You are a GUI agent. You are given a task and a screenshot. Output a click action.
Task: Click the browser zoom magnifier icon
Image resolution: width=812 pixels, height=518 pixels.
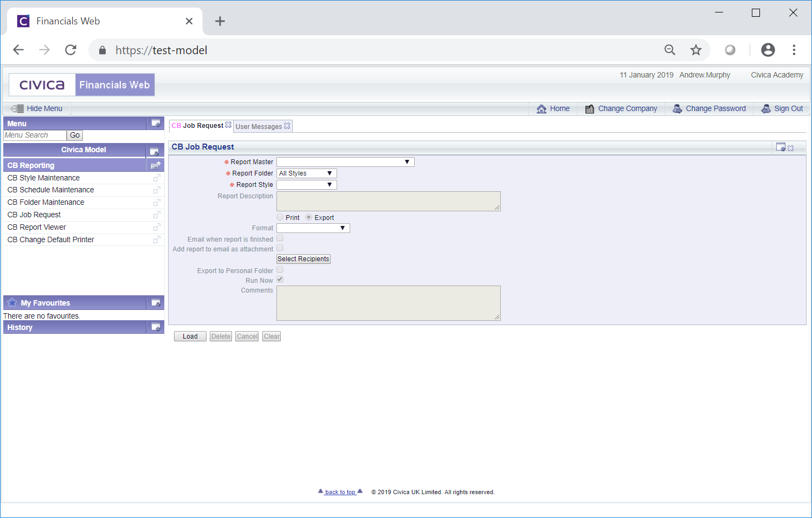pos(670,50)
